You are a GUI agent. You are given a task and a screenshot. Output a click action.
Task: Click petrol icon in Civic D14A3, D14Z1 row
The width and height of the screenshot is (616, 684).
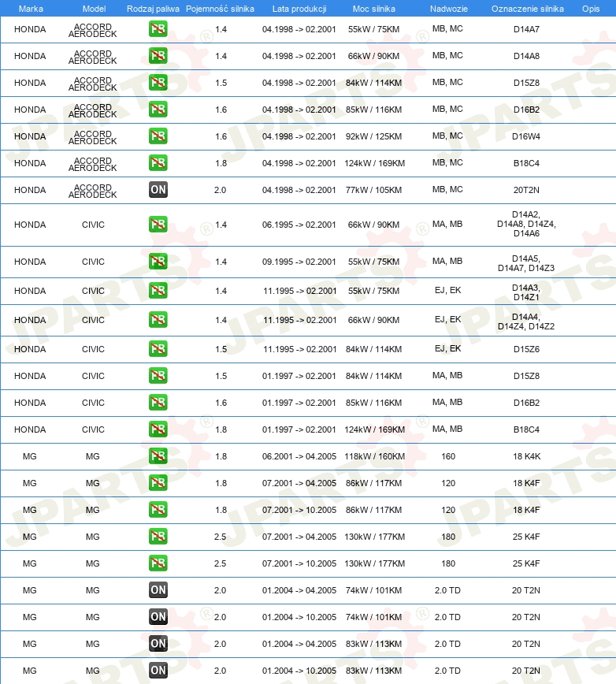[x=158, y=291]
